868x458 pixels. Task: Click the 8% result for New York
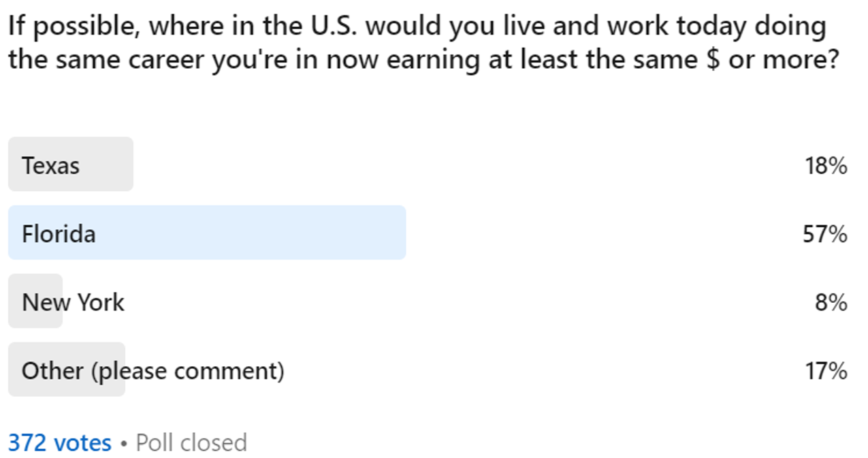coord(831,302)
